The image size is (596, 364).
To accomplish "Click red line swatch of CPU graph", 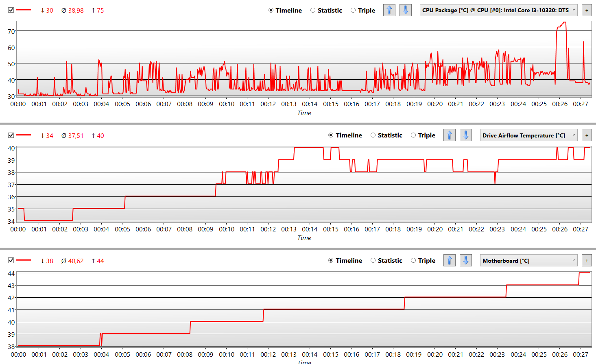I will [x=24, y=10].
